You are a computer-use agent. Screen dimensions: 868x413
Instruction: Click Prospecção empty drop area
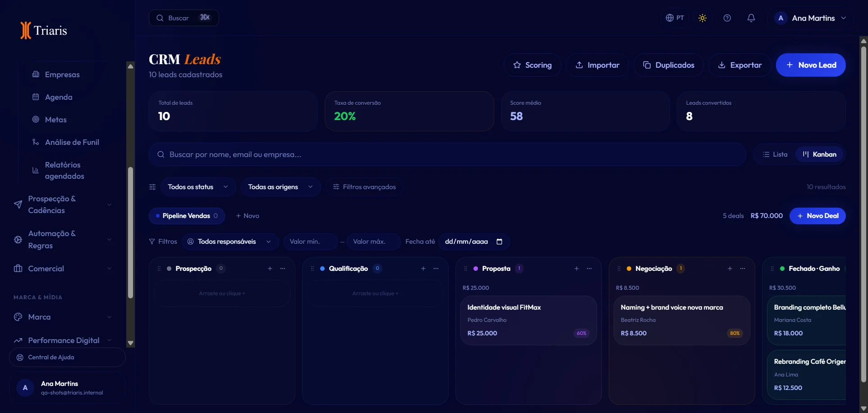pyautogui.click(x=222, y=293)
